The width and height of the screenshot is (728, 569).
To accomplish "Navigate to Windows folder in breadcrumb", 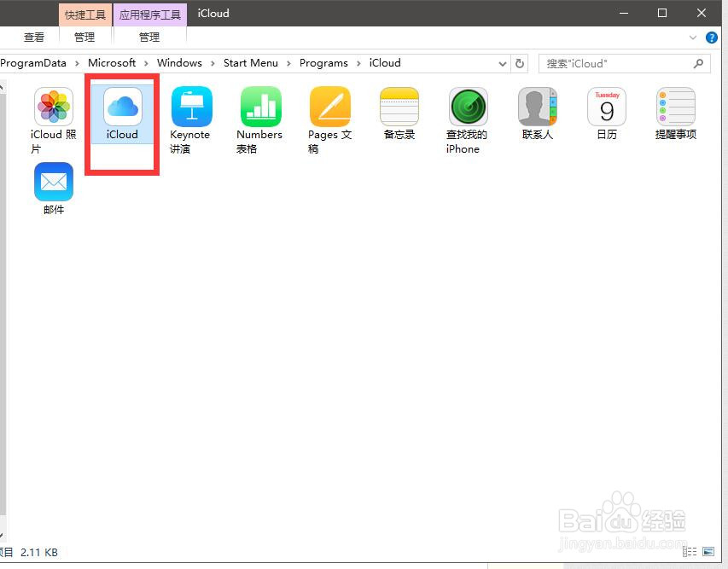I will point(180,63).
